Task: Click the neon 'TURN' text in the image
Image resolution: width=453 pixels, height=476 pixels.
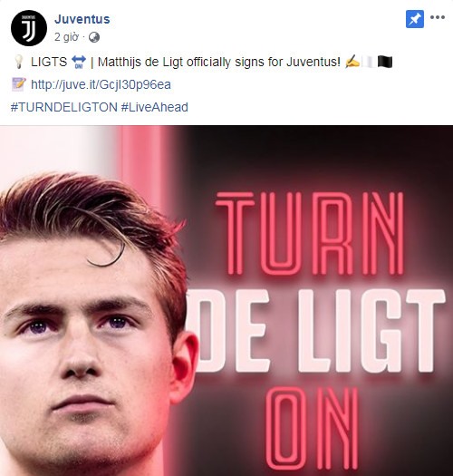Action: [310, 233]
